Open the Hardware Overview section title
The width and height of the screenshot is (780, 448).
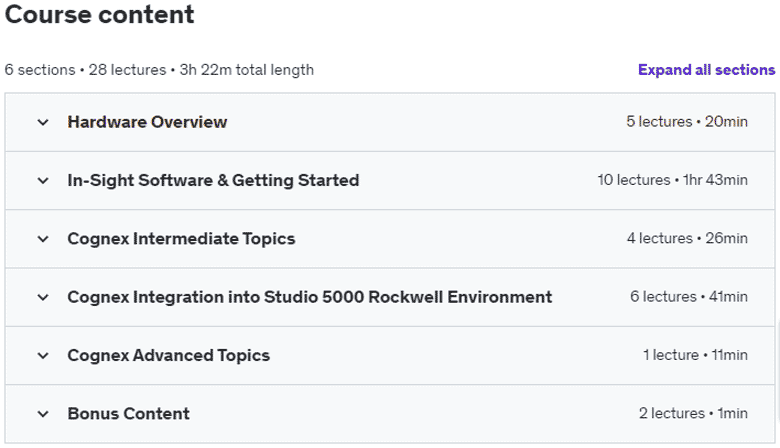(147, 122)
